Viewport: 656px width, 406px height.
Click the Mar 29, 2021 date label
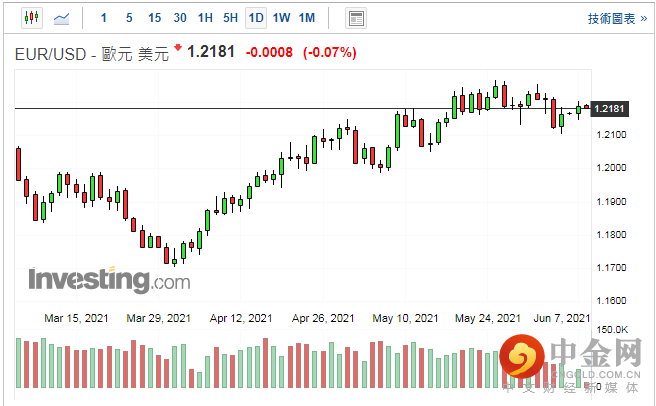tap(159, 318)
